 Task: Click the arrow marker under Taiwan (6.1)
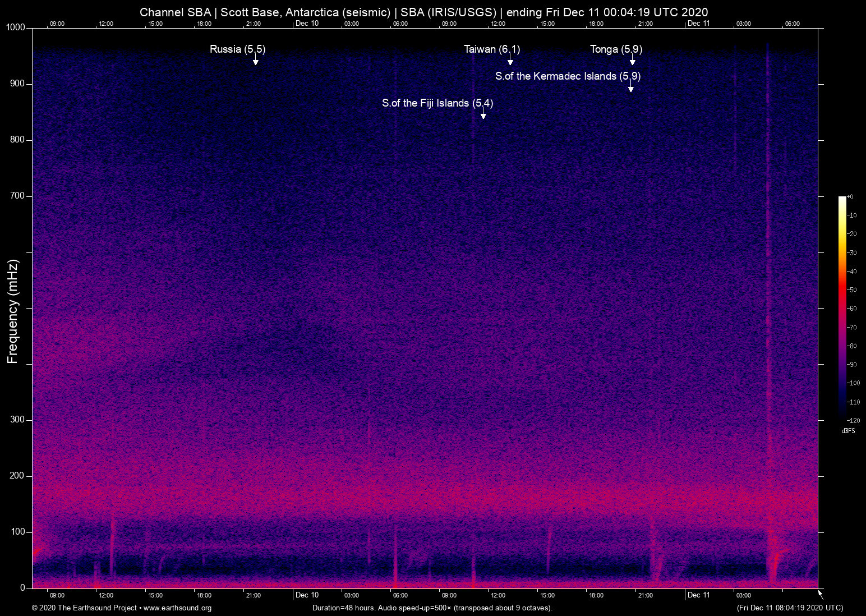tap(510, 61)
